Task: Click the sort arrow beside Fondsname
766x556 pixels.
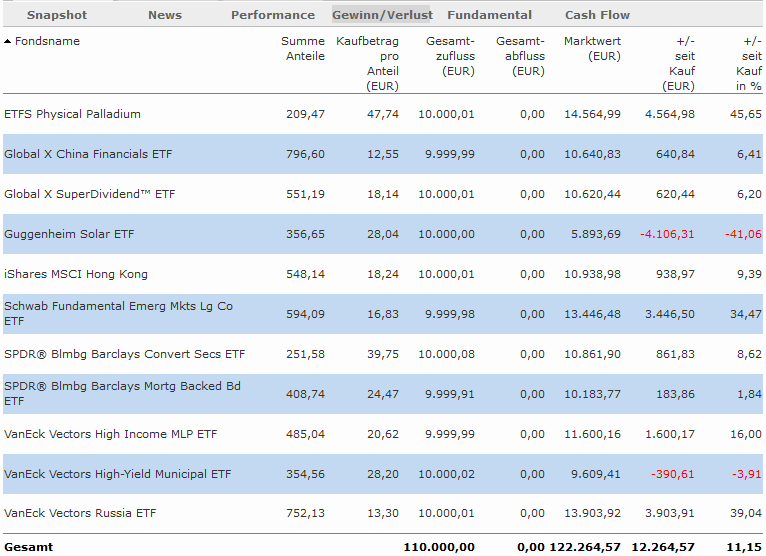Action: [x=8, y=42]
